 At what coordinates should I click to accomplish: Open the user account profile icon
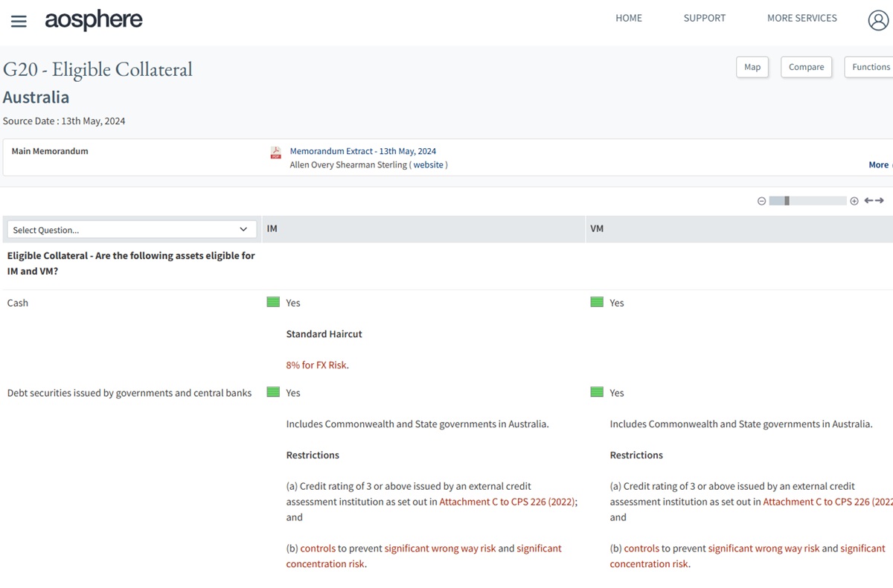[x=878, y=20]
